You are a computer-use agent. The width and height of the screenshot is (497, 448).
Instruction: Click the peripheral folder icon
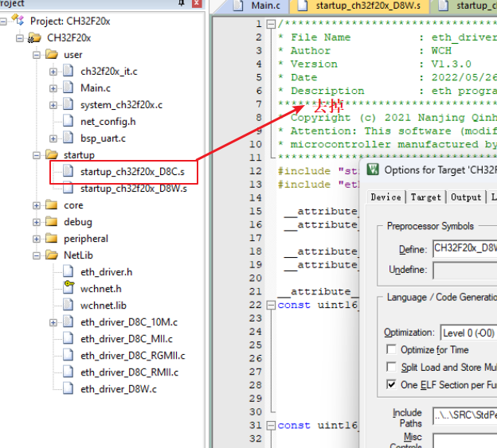pos(52,239)
